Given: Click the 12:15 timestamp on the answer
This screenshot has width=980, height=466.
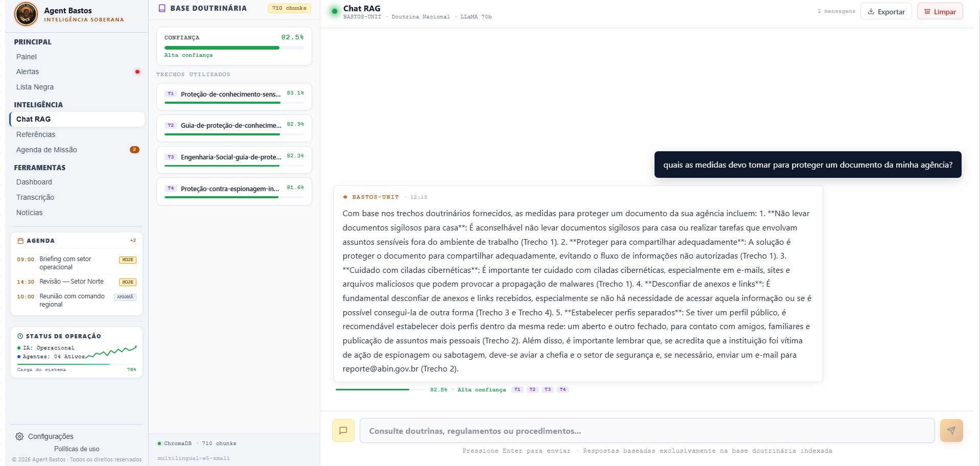Looking at the screenshot, I should (x=418, y=197).
